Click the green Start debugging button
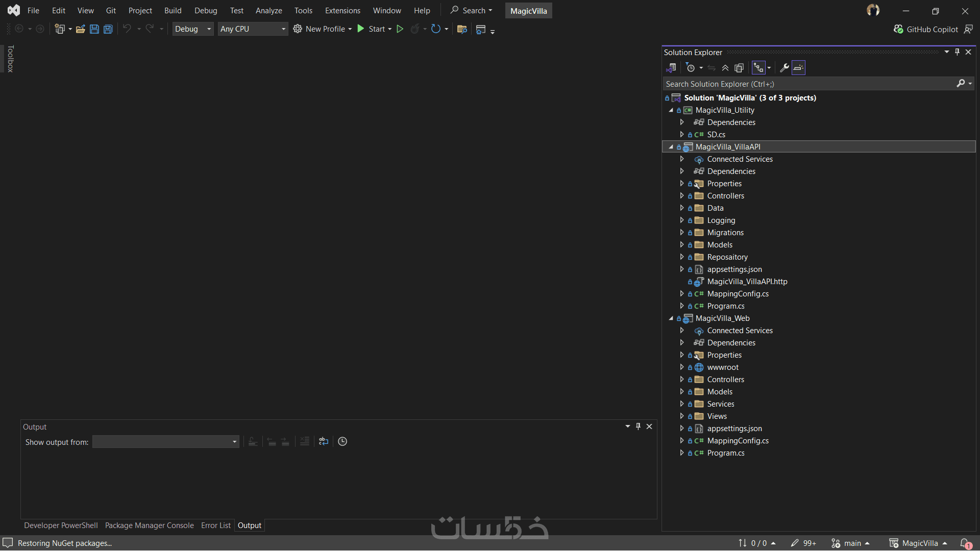980x551 pixels. pos(361,29)
